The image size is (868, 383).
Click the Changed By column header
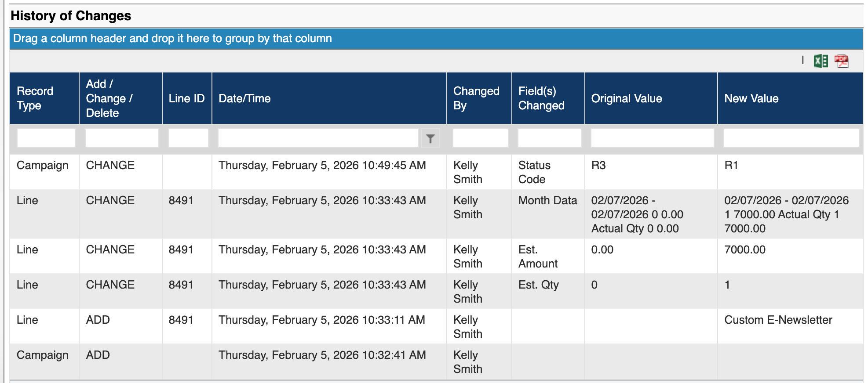pyautogui.click(x=476, y=98)
